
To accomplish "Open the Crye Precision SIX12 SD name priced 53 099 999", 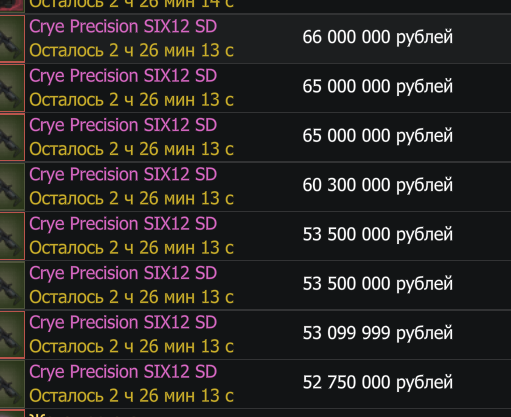I will (123, 323).
